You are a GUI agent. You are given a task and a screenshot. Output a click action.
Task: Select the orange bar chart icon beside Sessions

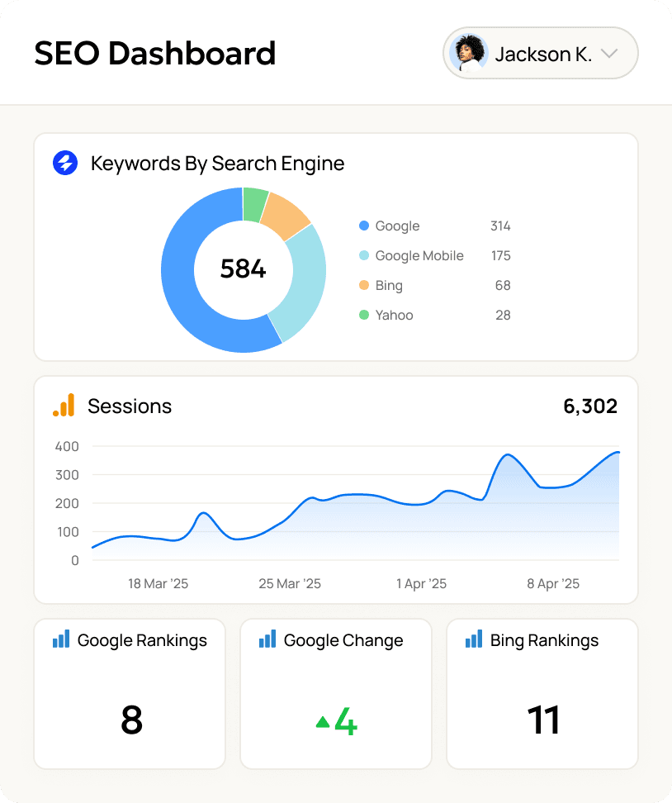64,406
